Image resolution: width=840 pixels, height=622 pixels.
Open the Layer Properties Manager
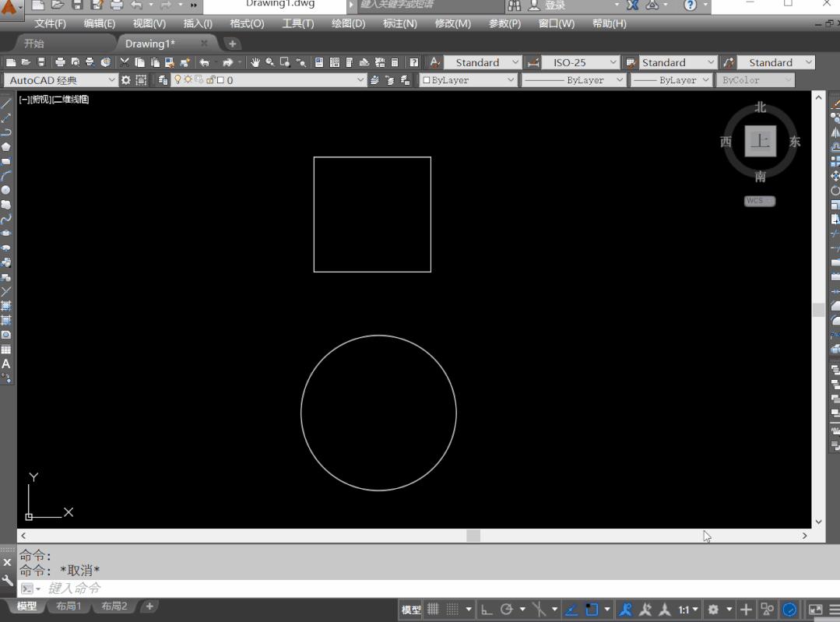pyautogui.click(x=163, y=80)
